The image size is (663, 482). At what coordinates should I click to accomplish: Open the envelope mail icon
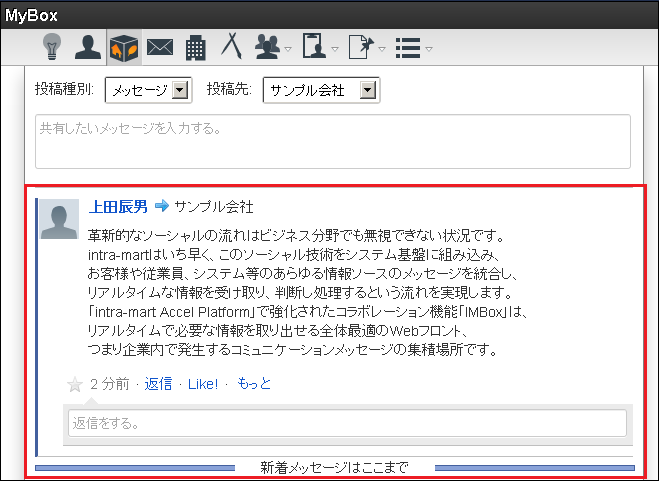tap(160, 47)
